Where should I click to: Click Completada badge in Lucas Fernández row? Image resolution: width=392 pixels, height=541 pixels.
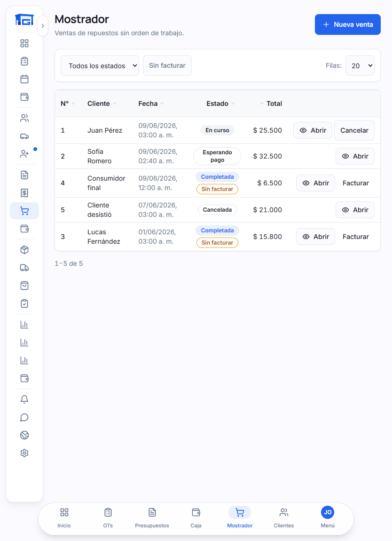pyautogui.click(x=217, y=231)
